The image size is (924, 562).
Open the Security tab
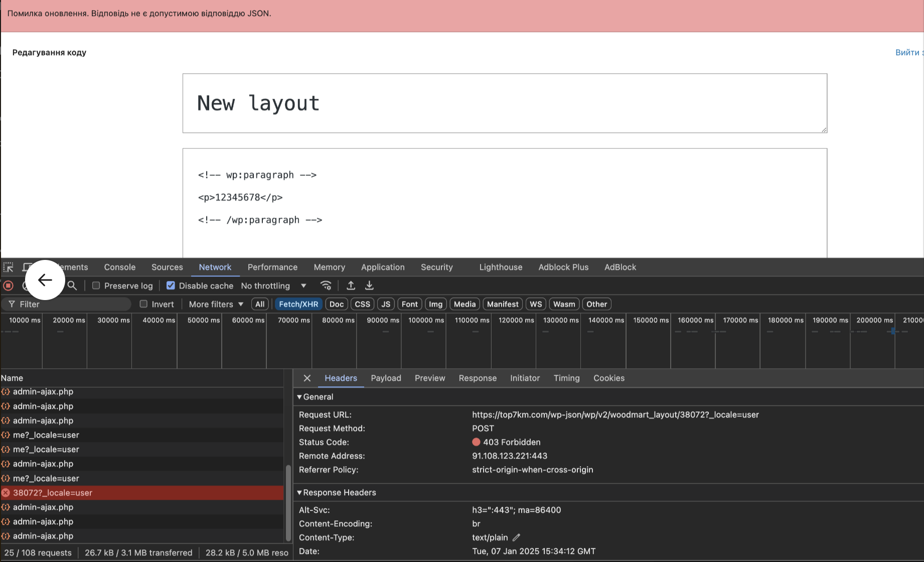coord(437,267)
